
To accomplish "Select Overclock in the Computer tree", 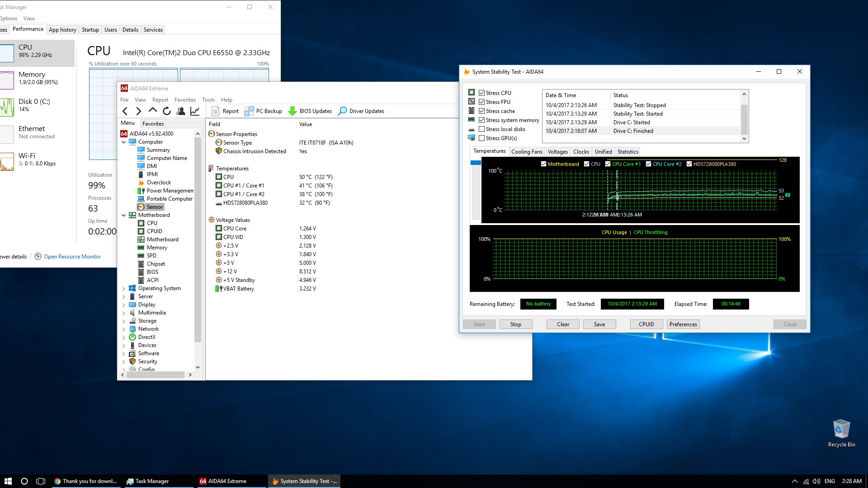I will [154, 183].
